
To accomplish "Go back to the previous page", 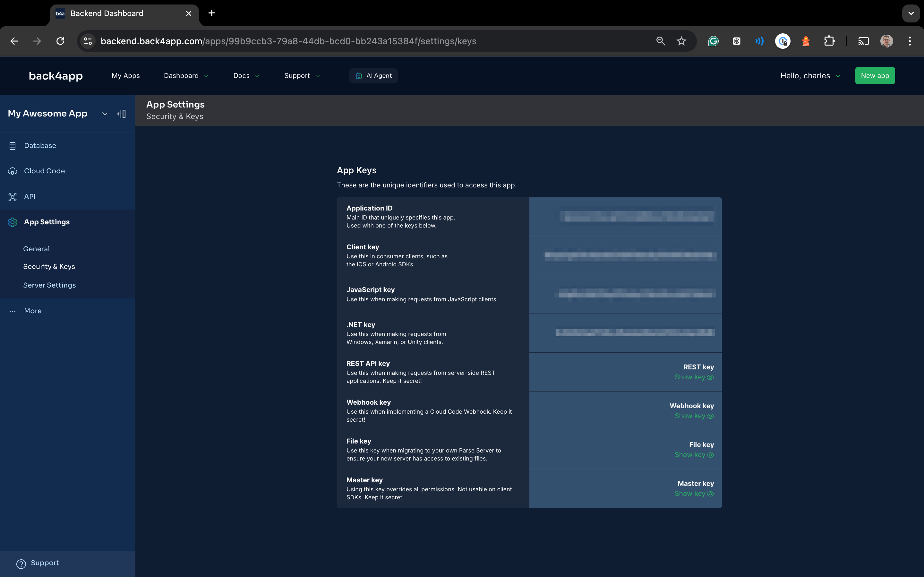I will click(14, 41).
